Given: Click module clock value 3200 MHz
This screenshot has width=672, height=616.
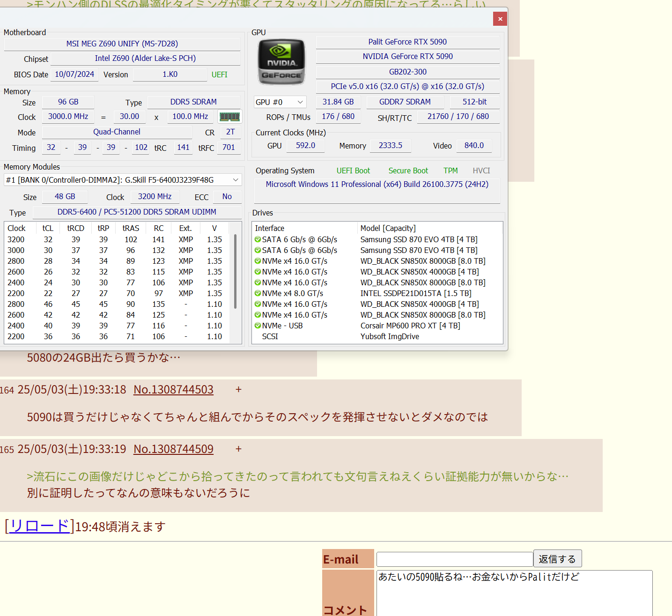Looking at the screenshot, I should (x=155, y=196).
